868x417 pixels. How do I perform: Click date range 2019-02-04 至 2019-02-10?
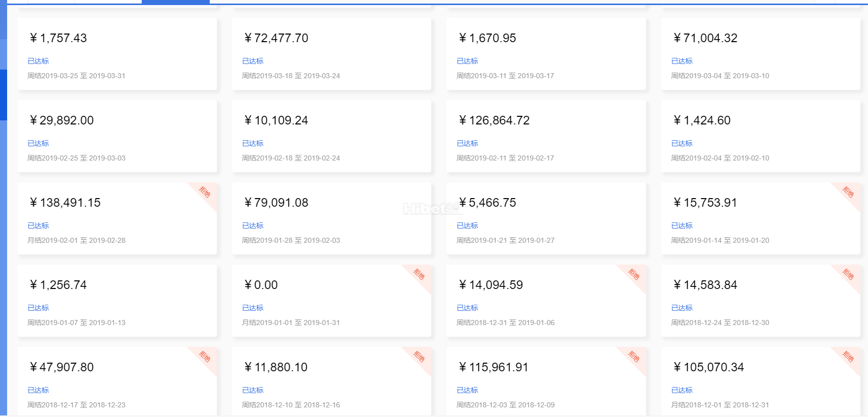(720, 158)
